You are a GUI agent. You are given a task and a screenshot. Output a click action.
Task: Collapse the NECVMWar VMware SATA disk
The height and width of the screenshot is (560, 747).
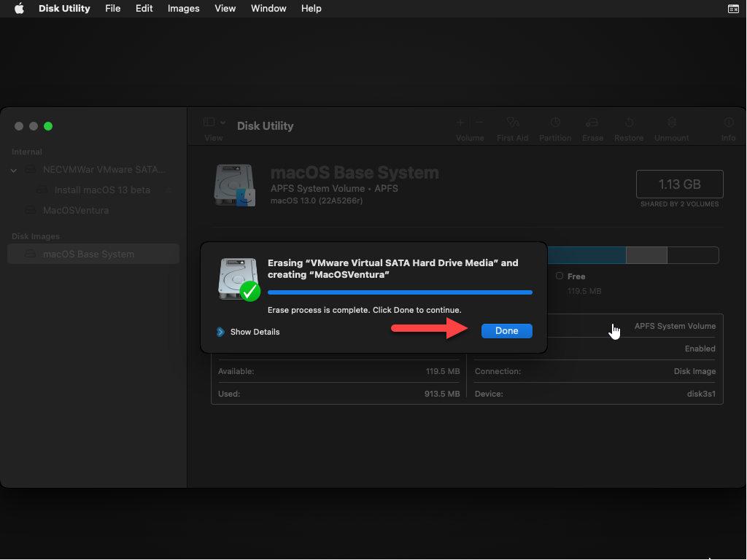tap(14, 170)
